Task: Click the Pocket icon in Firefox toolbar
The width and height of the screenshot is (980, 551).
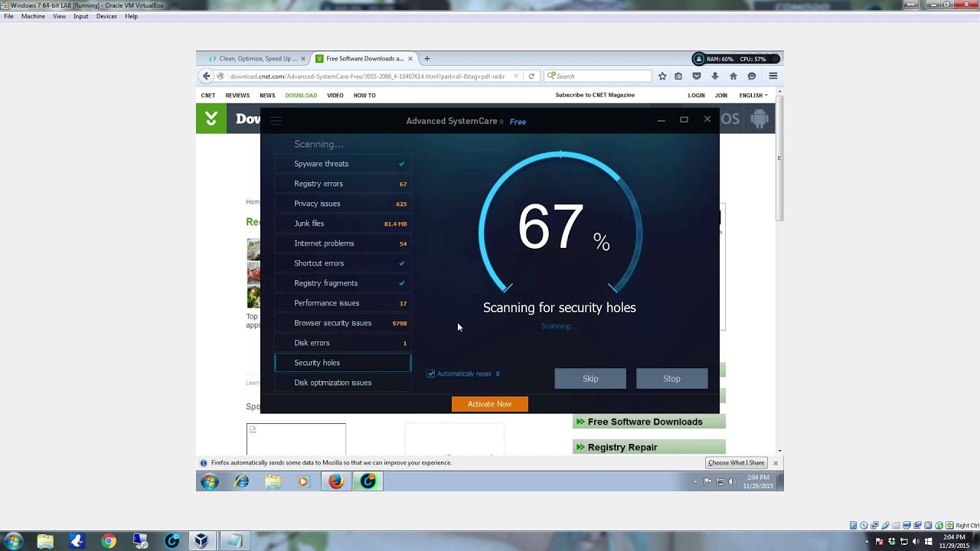Action: point(697,76)
